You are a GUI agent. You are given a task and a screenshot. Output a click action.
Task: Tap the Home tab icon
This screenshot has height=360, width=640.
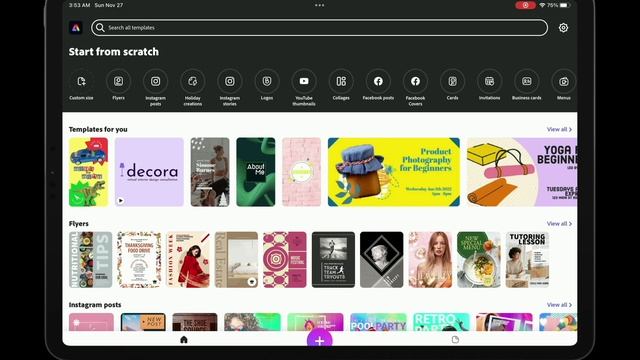pyautogui.click(x=184, y=340)
